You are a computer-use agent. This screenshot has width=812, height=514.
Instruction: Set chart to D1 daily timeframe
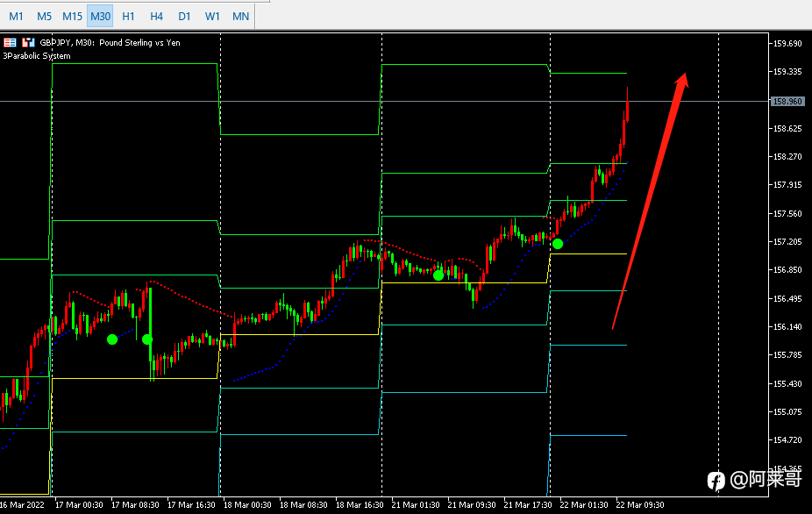pyautogui.click(x=184, y=16)
